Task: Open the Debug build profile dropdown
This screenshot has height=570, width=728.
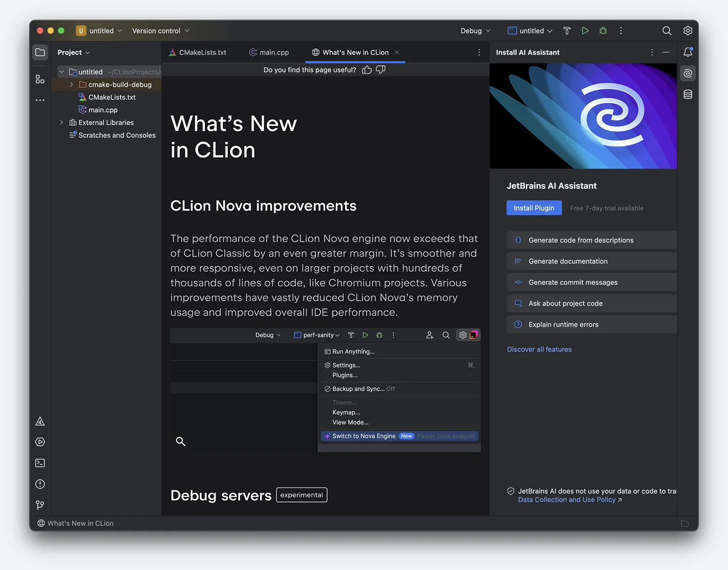Action: (476, 31)
